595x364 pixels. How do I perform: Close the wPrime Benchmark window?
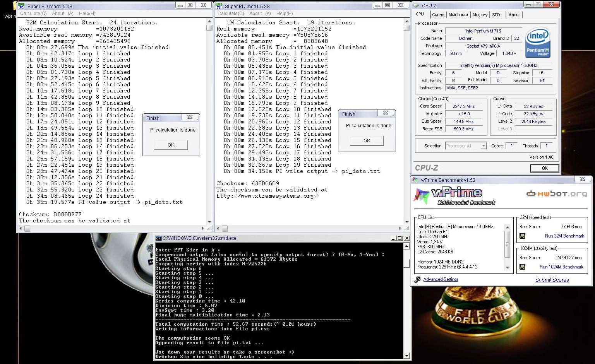click(583, 179)
